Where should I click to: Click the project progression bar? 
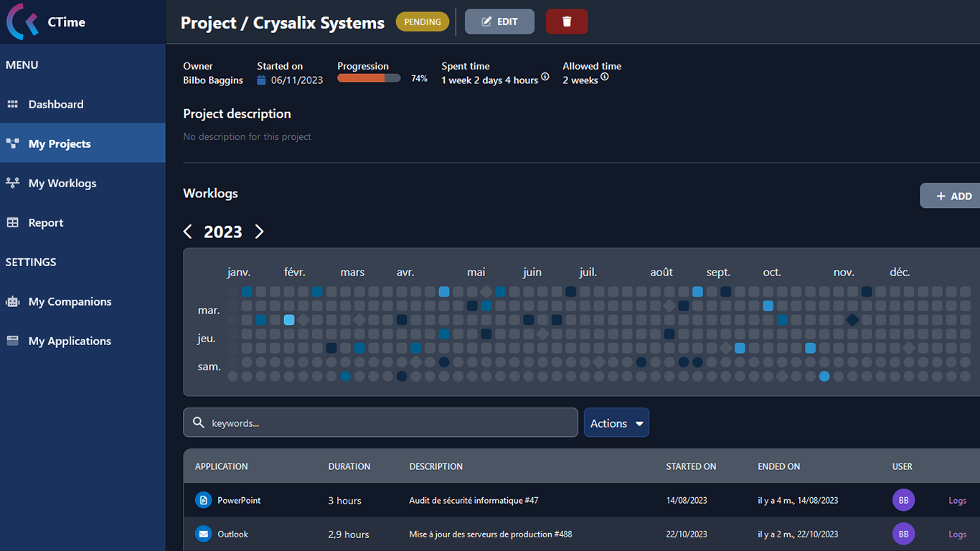369,78
